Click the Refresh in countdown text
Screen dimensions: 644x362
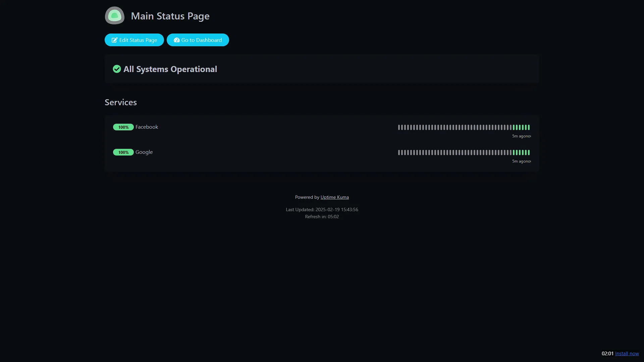pos(322,217)
